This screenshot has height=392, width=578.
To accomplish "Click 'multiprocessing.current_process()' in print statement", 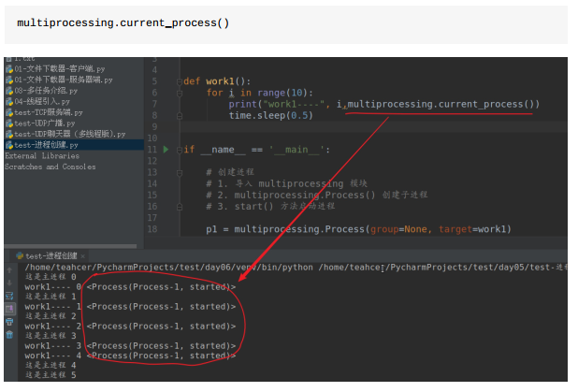I will [x=441, y=104].
